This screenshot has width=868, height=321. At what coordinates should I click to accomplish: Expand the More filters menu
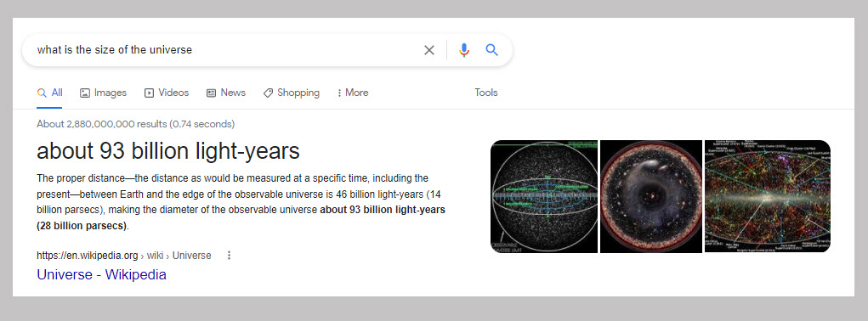click(353, 93)
